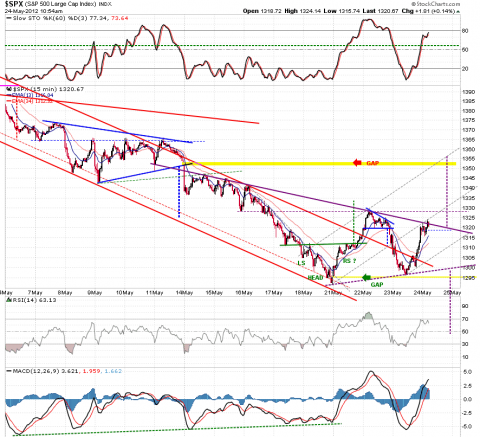The width and height of the screenshot is (480, 437).
Task: Click the red EMA(34) legend marker
Action: coord(9,101)
